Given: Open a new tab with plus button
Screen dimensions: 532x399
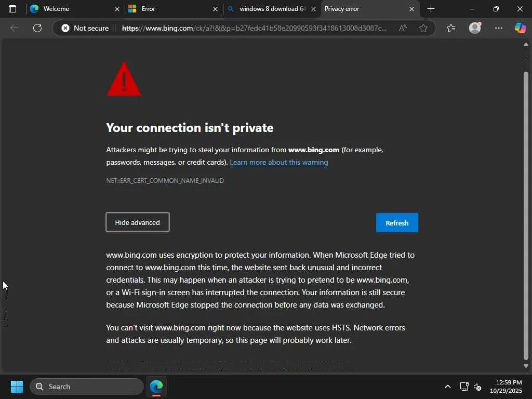Looking at the screenshot, I should click(431, 9).
